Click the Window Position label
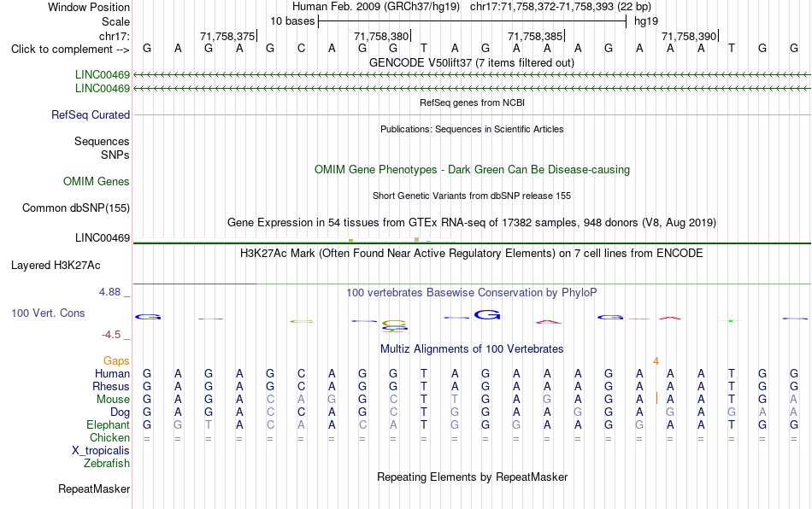Screen dimensions: 812x509 [x=89, y=7]
